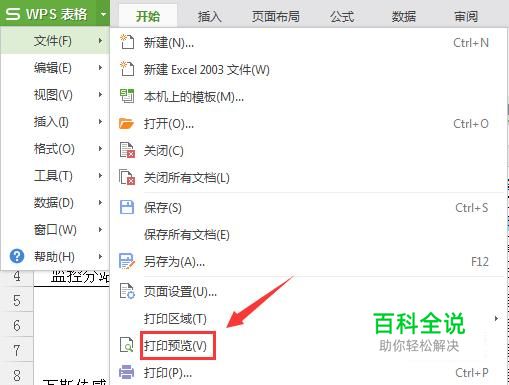Open the 工具(T) menu
Viewport: 509px width, 385px height.
pos(55,176)
